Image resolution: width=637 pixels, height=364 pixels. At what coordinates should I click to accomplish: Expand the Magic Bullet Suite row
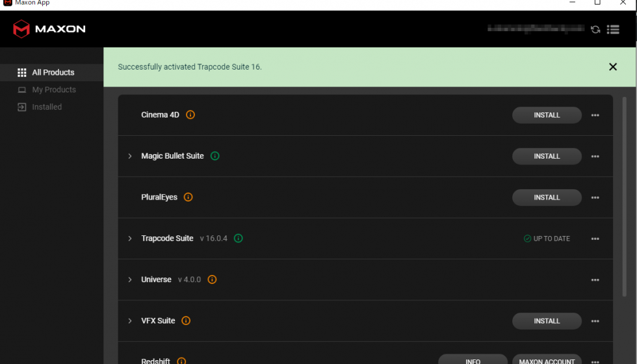click(x=130, y=156)
